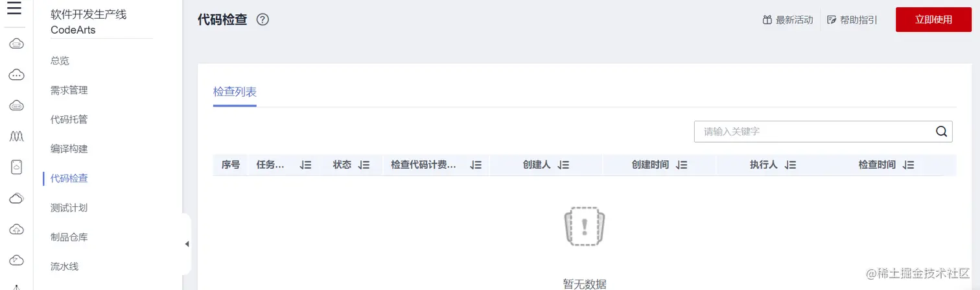Sort the 创建时间 column
Image resolution: width=980 pixels, height=290 pixels.
coord(681,165)
